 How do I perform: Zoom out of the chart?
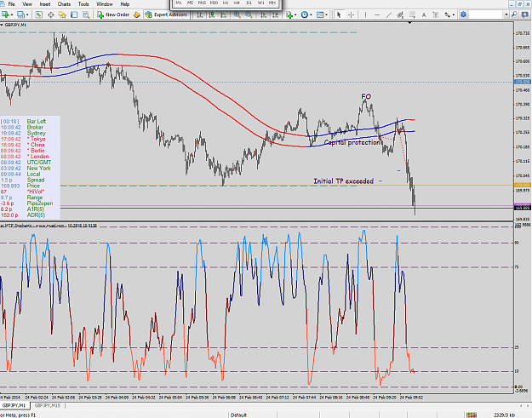pyautogui.click(x=249, y=14)
